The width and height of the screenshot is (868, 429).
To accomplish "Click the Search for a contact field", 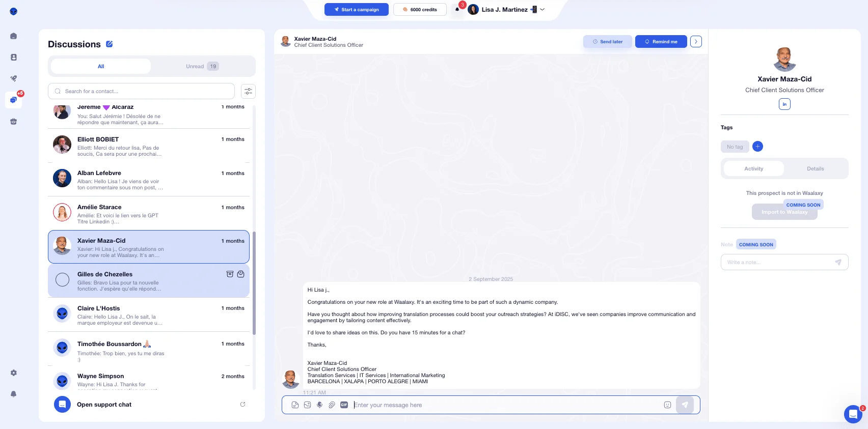I will (141, 91).
